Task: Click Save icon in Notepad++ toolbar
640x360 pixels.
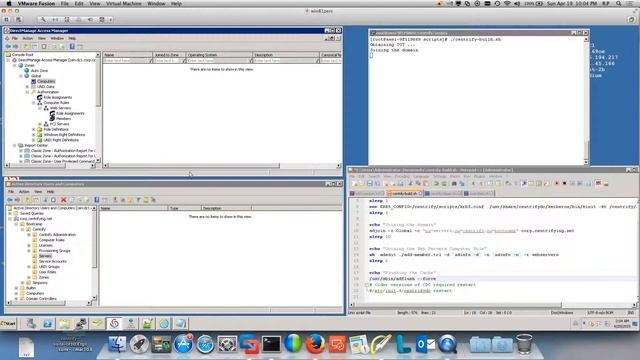Action: (369, 184)
